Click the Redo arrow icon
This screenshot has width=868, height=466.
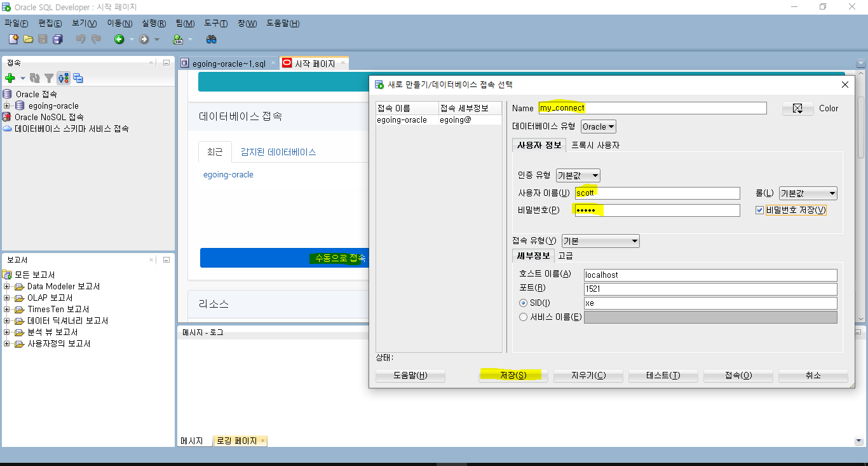pos(96,39)
